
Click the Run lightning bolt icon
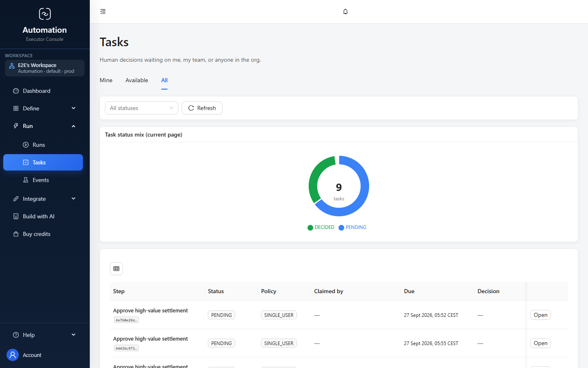(x=16, y=126)
